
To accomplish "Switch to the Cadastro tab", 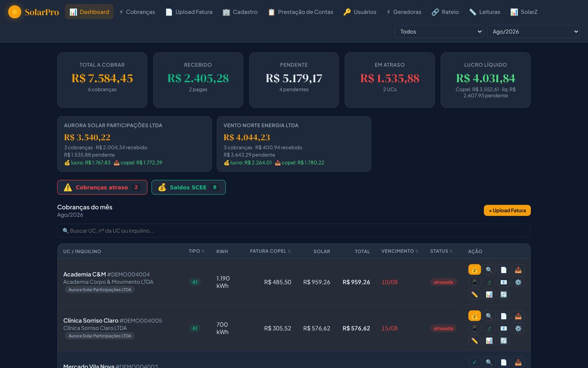I will (240, 12).
